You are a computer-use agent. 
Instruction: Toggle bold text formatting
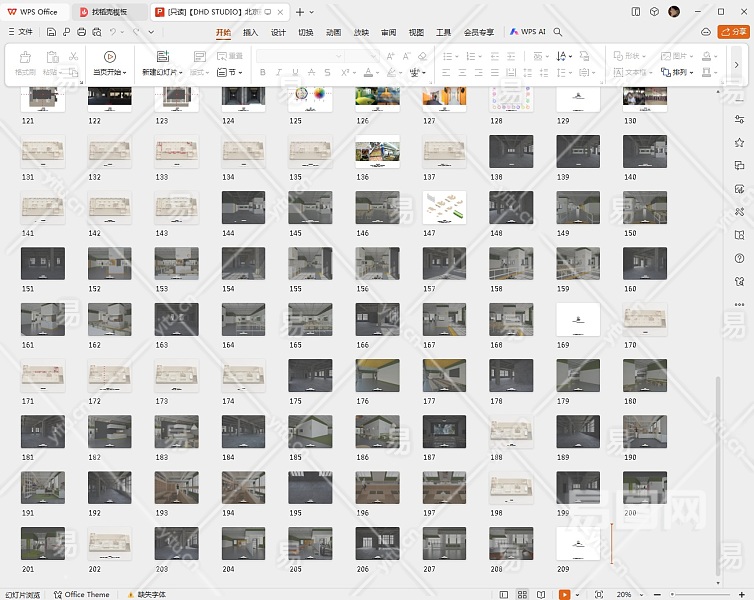pos(263,73)
